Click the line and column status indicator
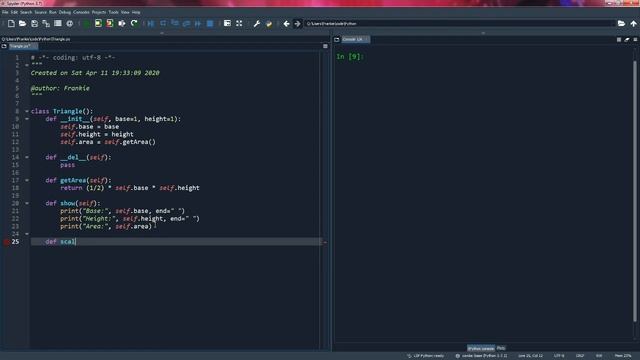Viewport: 640px width, 360px height. click(531, 356)
